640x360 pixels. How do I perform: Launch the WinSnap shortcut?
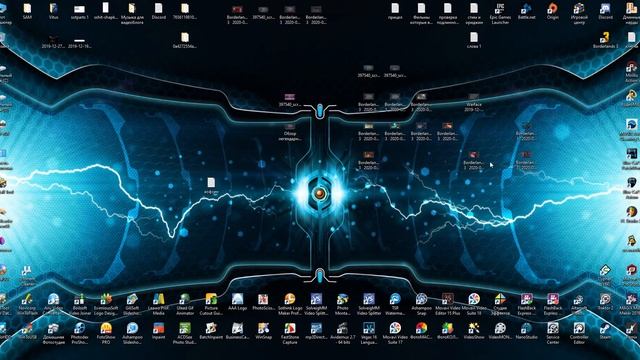click(x=263, y=331)
